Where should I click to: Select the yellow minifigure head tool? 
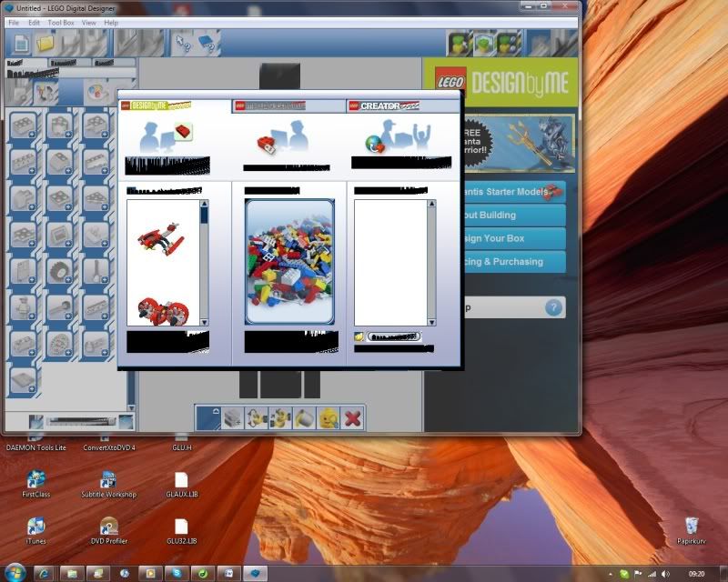(x=329, y=418)
